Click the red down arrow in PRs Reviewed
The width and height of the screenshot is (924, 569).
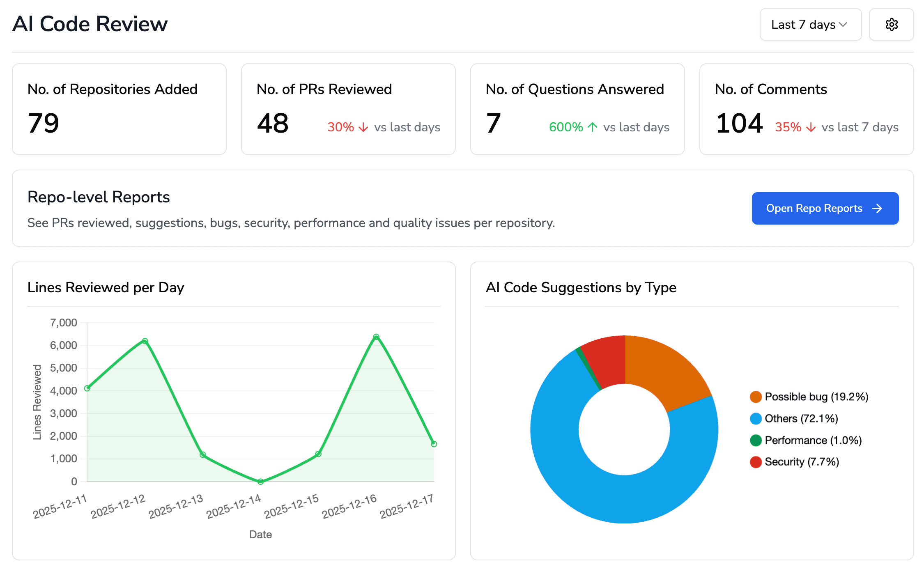pyautogui.click(x=363, y=127)
